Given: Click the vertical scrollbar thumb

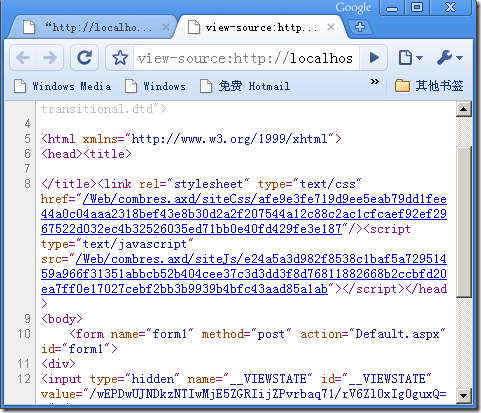Looking at the screenshot, I should click(463, 222).
